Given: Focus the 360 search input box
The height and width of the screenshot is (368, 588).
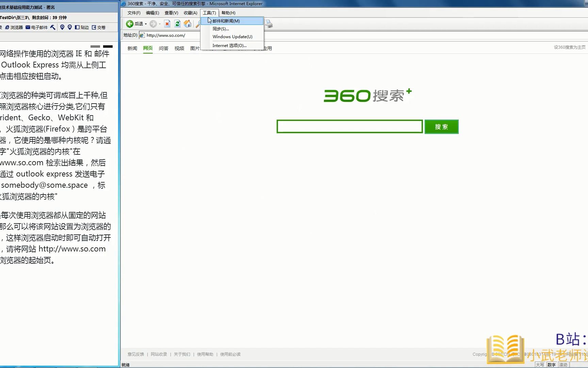Looking at the screenshot, I should [350, 127].
